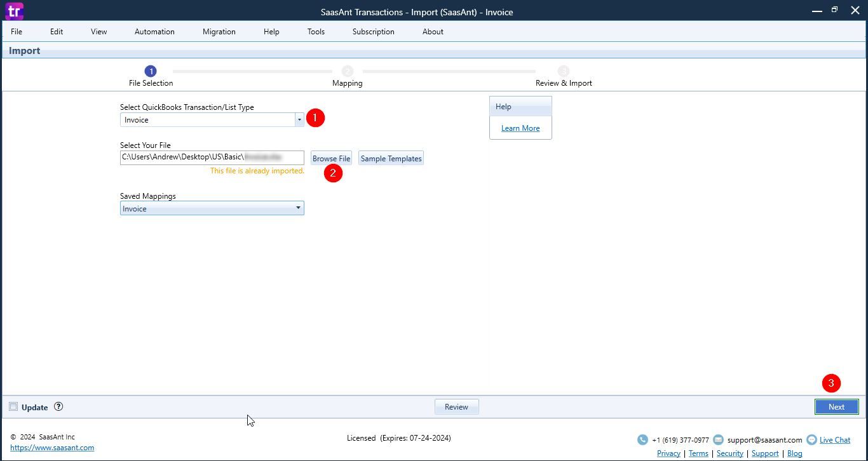Open the About menu
Image resolution: width=868 pixels, height=461 pixels.
click(x=433, y=31)
